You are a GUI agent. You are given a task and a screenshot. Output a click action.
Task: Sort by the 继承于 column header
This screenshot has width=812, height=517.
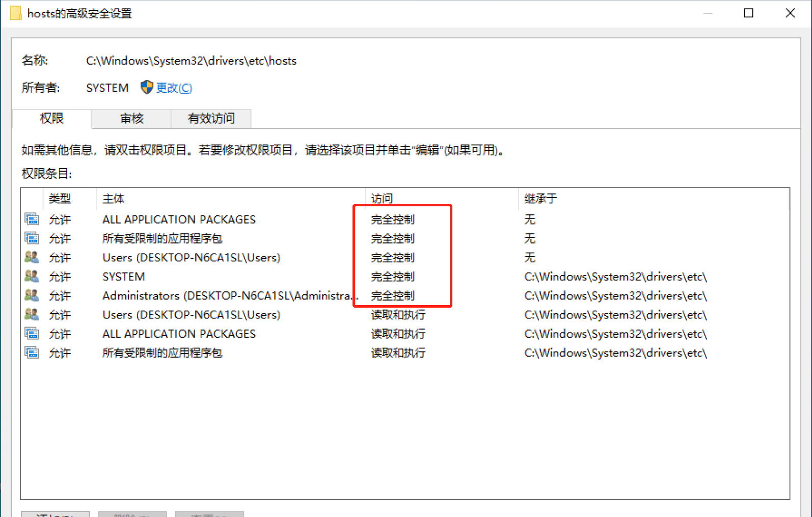coord(540,198)
